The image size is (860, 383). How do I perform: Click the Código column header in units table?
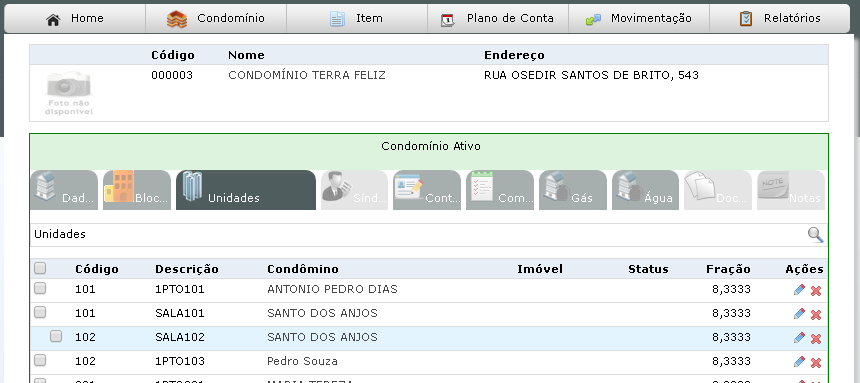point(97,269)
